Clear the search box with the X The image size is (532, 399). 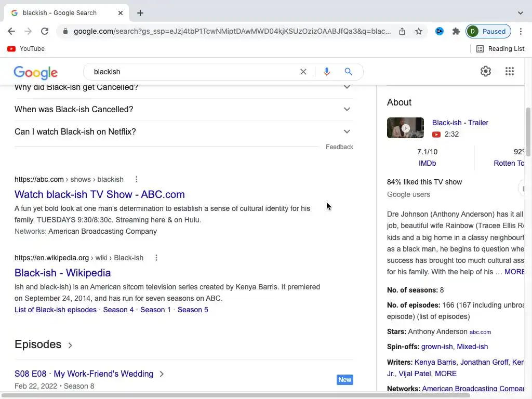tap(303, 72)
